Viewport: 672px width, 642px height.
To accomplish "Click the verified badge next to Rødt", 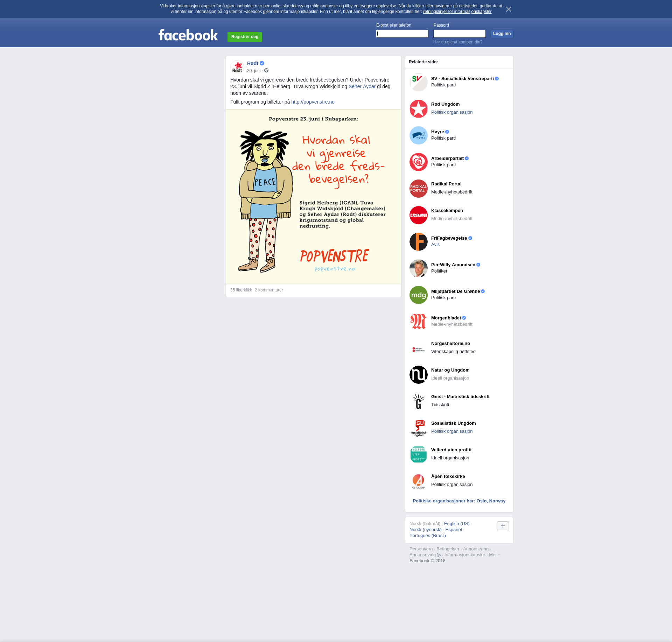I will (x=262, y=63).
